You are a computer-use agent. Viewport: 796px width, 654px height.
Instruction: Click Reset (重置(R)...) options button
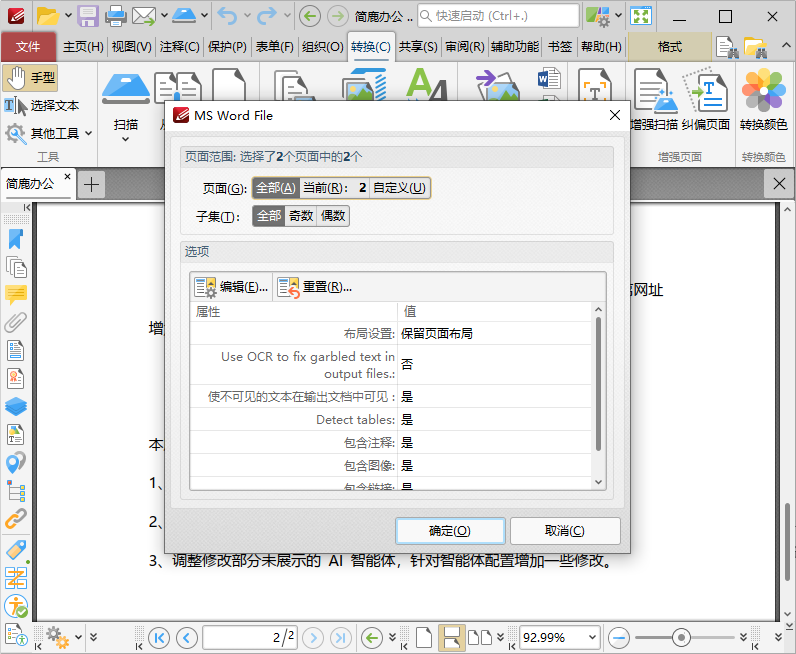[x=314, y=287]
